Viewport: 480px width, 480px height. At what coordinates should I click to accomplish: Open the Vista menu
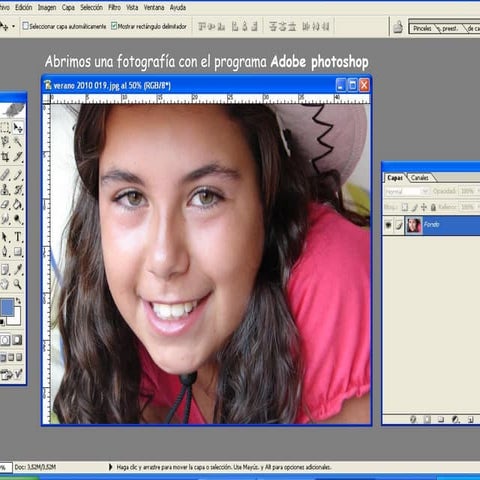pyautogui.click(x=132, y=7)
